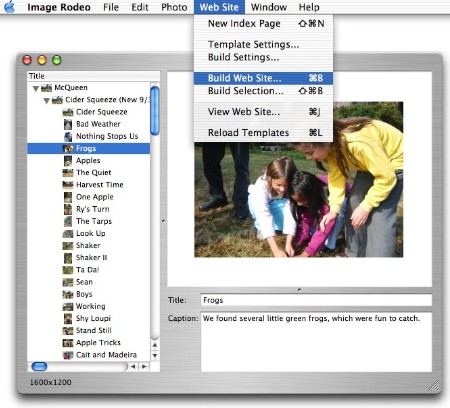
Task: Click photo icon next to Nothing Stops Us
Action: coord(68,136)
